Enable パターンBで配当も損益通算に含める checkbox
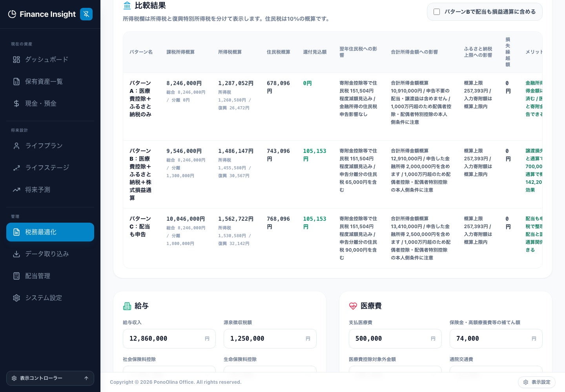 (437, 12)
